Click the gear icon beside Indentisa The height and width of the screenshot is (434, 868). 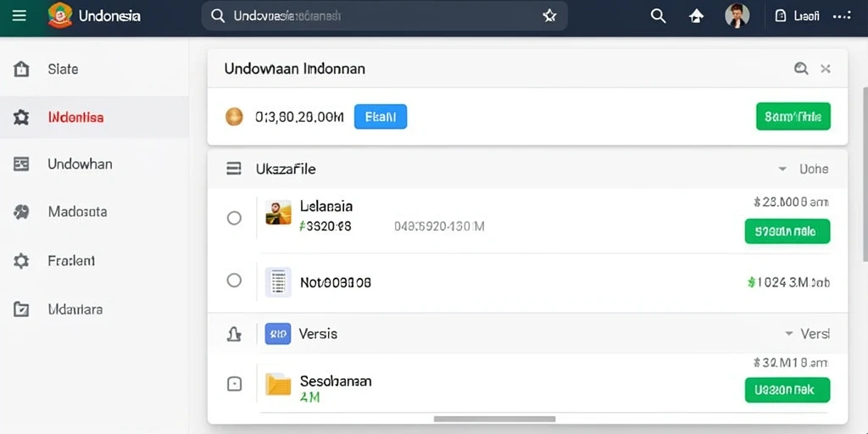[x=21, y=117]
